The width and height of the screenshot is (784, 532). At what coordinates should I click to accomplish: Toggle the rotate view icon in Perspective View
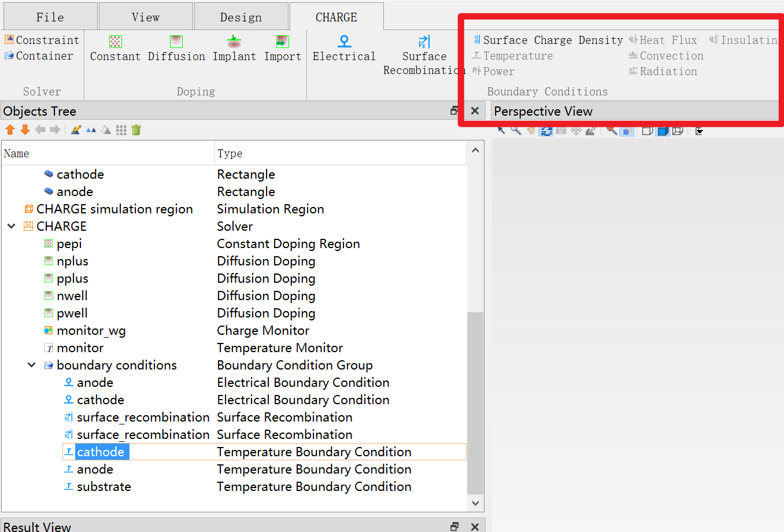click(x=546, y=131)
